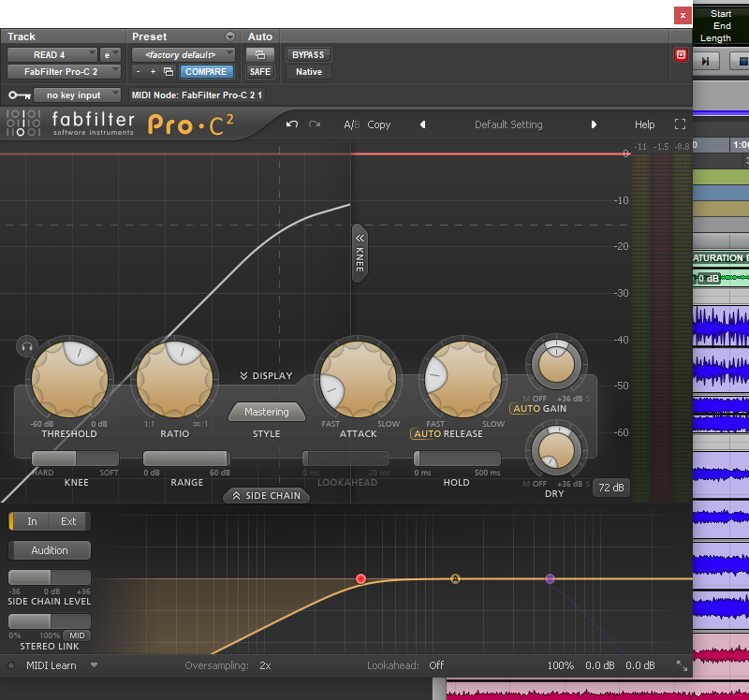
Task: Click the yellow auto filter node A
Action: tap(455, 578)
